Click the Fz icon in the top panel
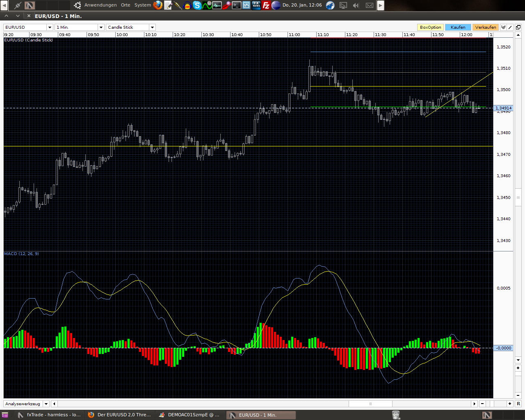Screen dimensions: 525x420 [x=266, y=5]
